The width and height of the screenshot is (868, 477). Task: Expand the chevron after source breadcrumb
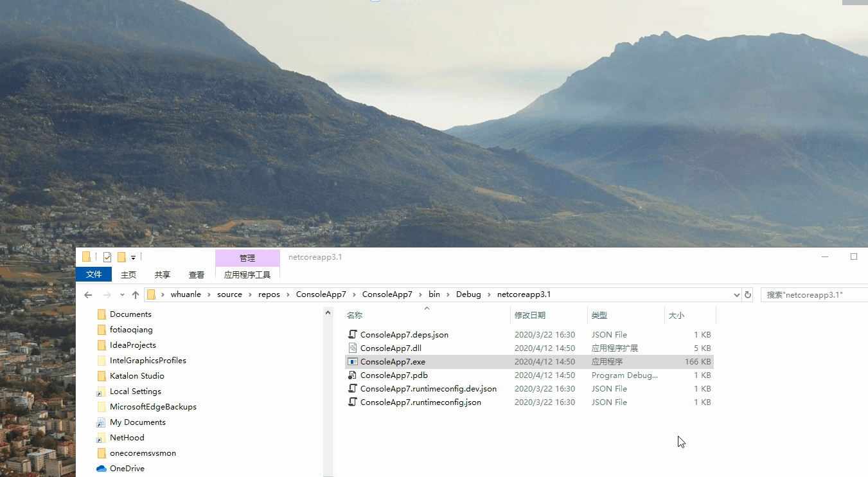click(x=250, y=294)
